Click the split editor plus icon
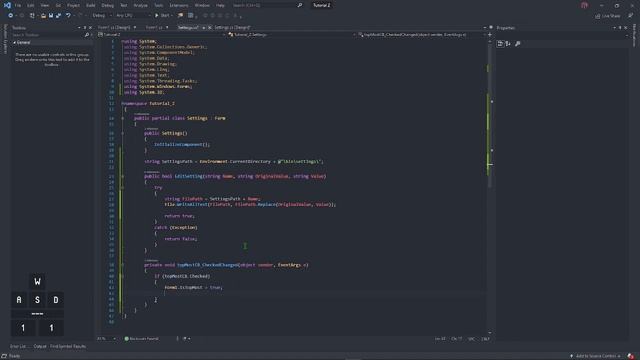This screenshot has width=640, height=360. click(490, 35)
